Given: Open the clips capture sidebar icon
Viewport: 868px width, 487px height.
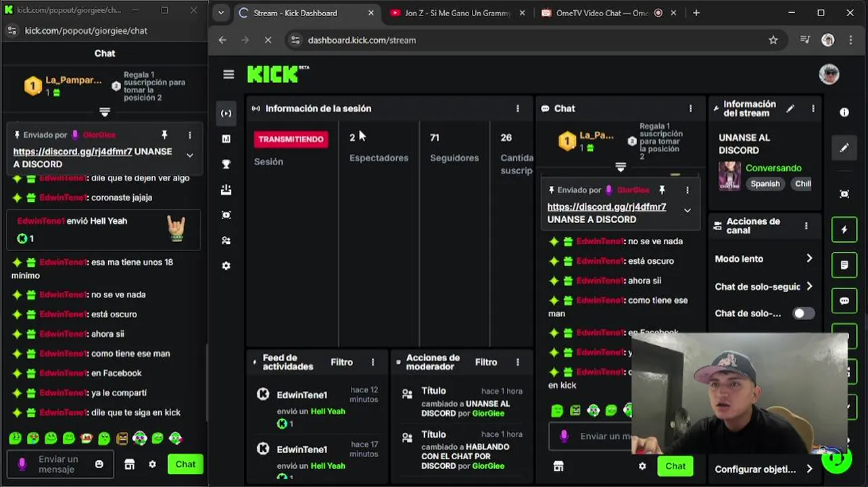Looking at the screenshot, I should [x=226, y=215].
